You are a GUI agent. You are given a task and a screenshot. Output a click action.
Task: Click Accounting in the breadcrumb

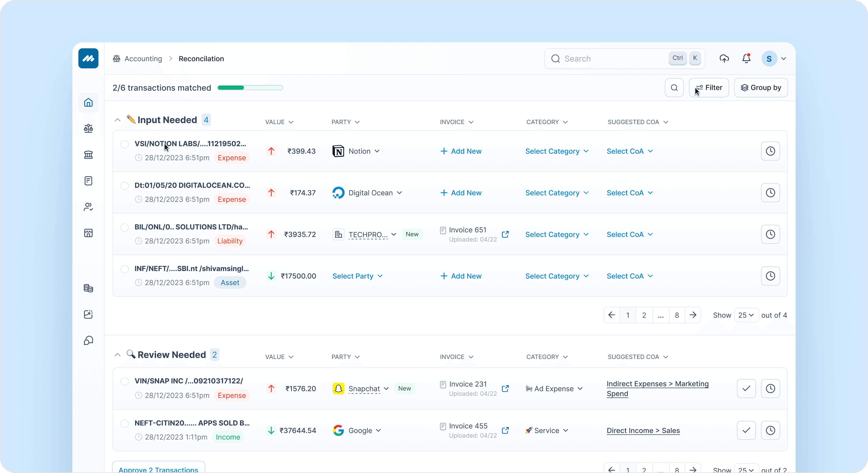pos(143,59)
